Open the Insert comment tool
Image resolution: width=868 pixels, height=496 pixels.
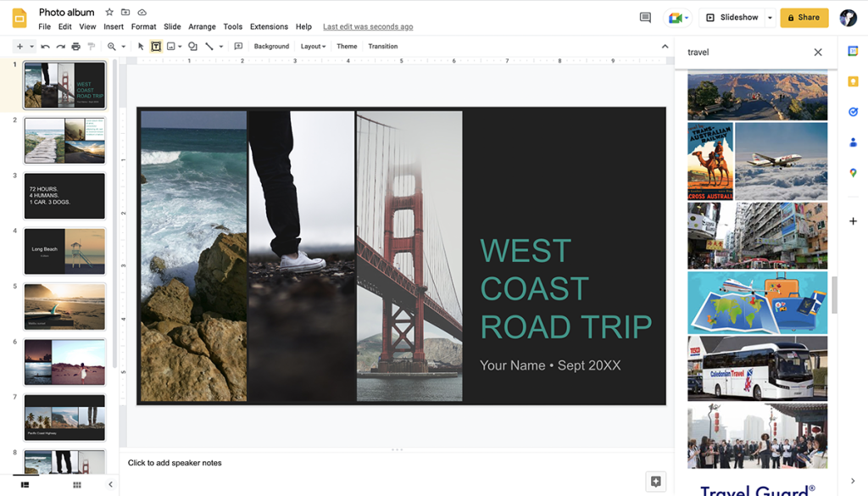pyautogui.click(x=238, y=46)
